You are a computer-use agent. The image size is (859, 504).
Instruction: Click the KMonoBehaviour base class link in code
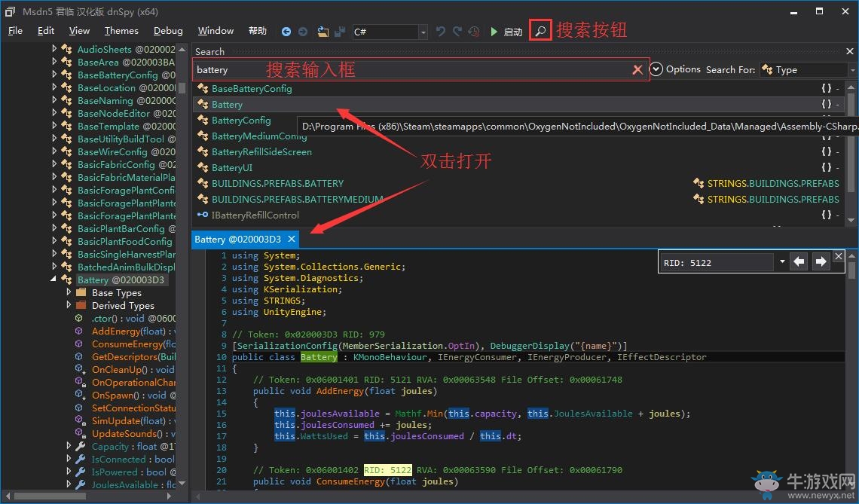(390, 356)
